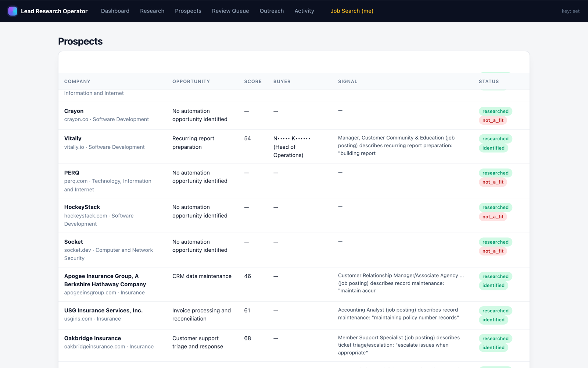Click Apogee's score value 46
Image resolution: width=588 pixels, height=368 pixels.
coord(247,276)
